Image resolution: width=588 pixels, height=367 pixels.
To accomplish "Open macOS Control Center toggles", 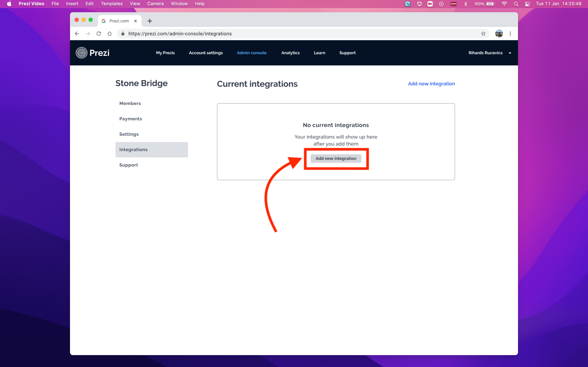I will pyautogui.click(x=527, y=4).
